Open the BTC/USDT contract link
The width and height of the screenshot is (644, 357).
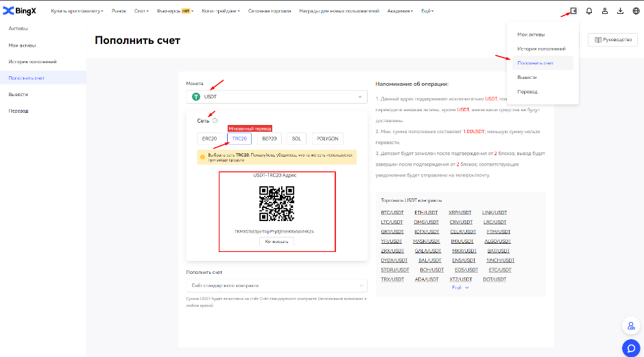392,213
